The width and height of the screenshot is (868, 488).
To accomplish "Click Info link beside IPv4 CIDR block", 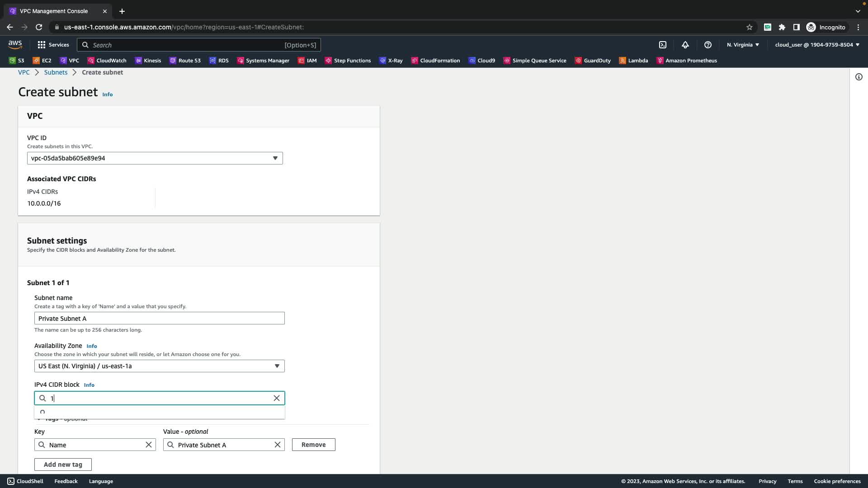I will pyautogui.click(x=89, y=385).
